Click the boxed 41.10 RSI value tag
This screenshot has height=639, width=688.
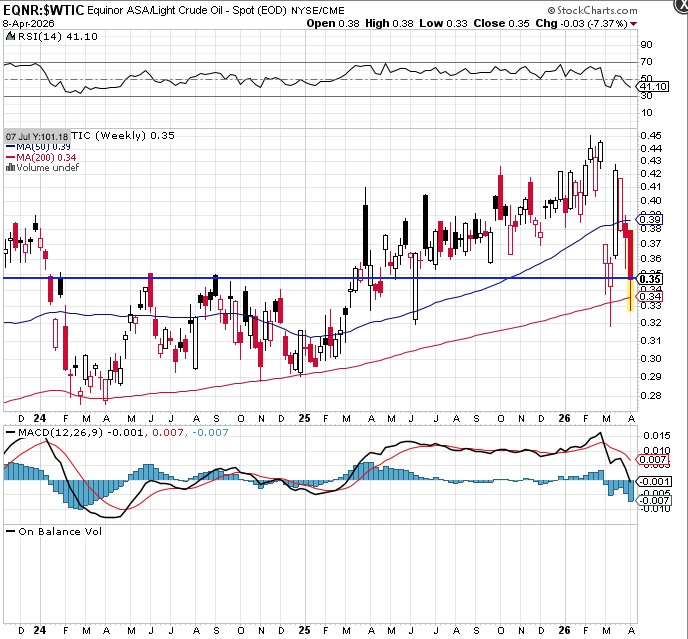coord(653,87)
